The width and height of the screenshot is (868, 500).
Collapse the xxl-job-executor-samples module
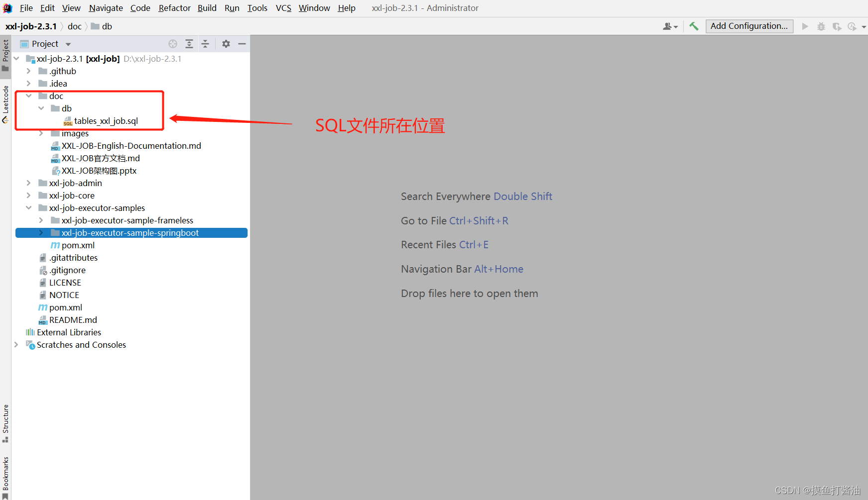click(29, 208)
